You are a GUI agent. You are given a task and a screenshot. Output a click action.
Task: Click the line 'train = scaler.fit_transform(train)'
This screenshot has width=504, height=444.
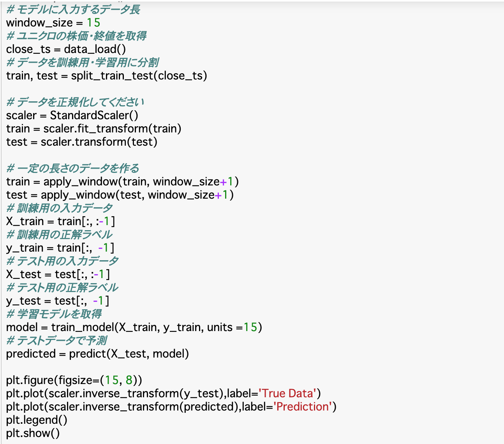[x=94, y=129]
